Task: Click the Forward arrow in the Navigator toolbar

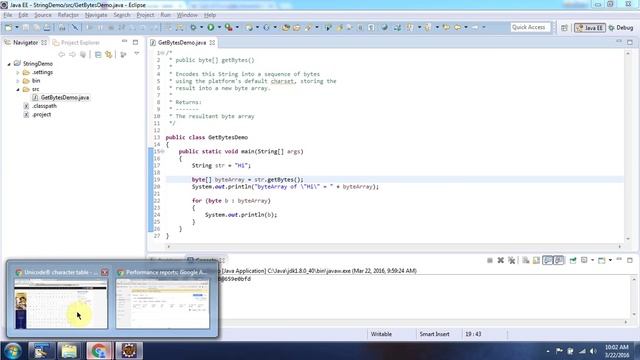Action: click(x=72, y=54)
